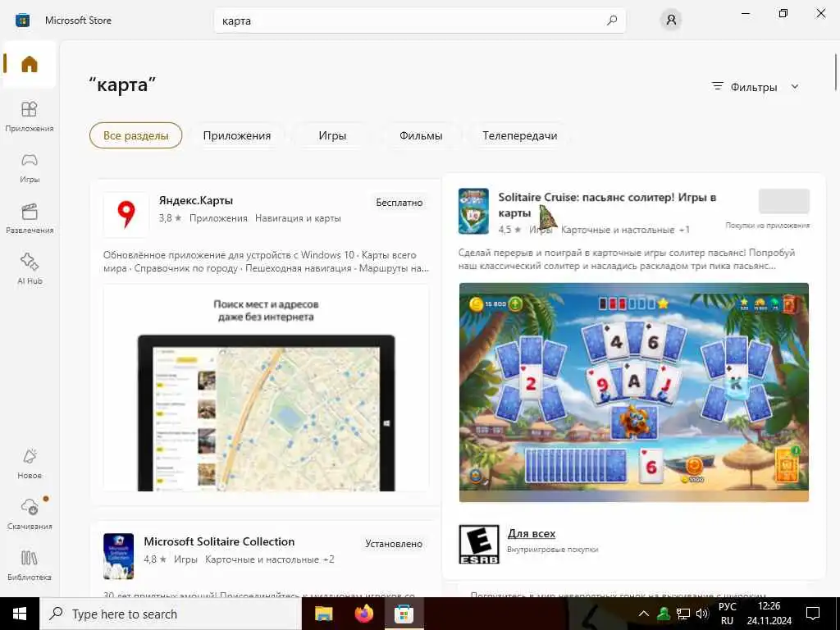Click the Бесплатно button for Яндекс.Карты
840x630 pixels.
coord(399,203)
